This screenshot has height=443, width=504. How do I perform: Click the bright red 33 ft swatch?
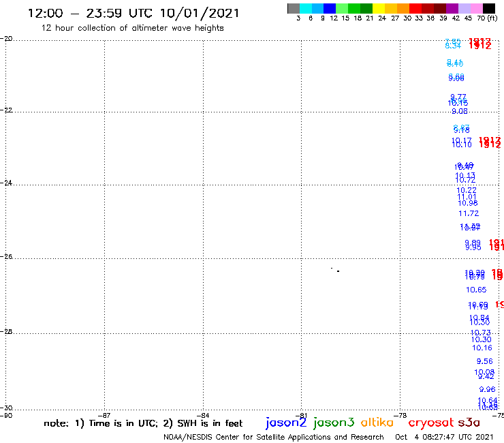point(415,8)
